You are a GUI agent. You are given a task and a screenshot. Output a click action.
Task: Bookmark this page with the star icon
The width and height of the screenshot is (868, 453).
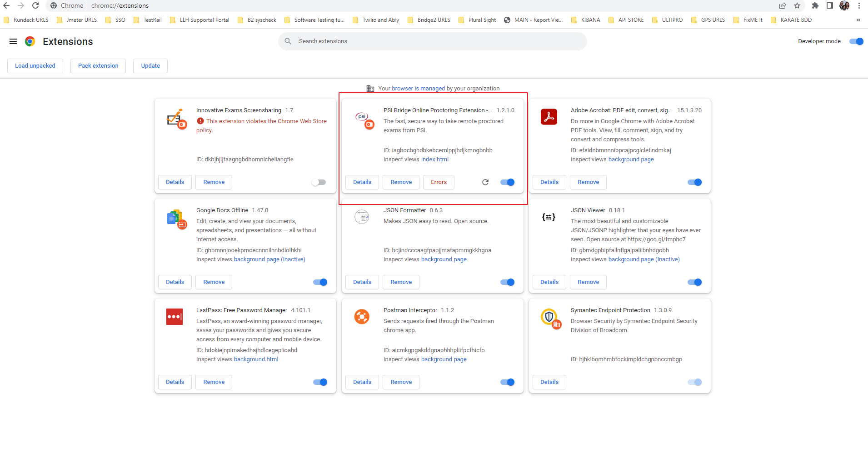click(x=797, y=5)
